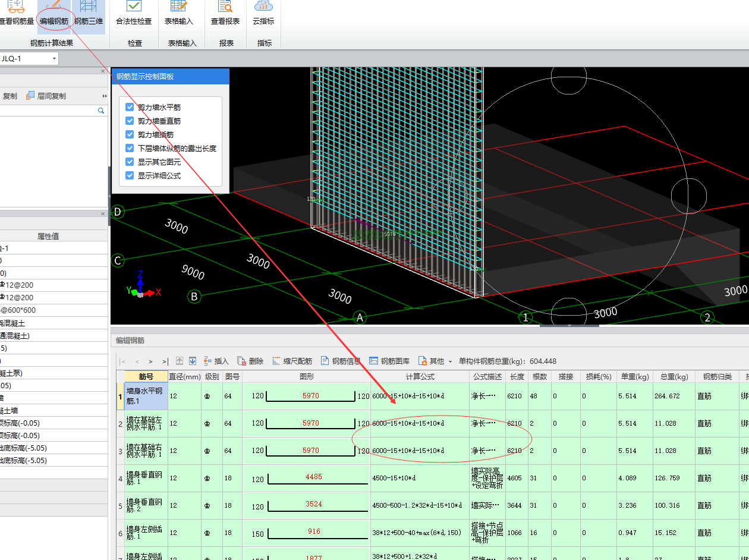This screenshot has width=749, height=560.
Task: Click the component search input field
Action: click(49, 111)
